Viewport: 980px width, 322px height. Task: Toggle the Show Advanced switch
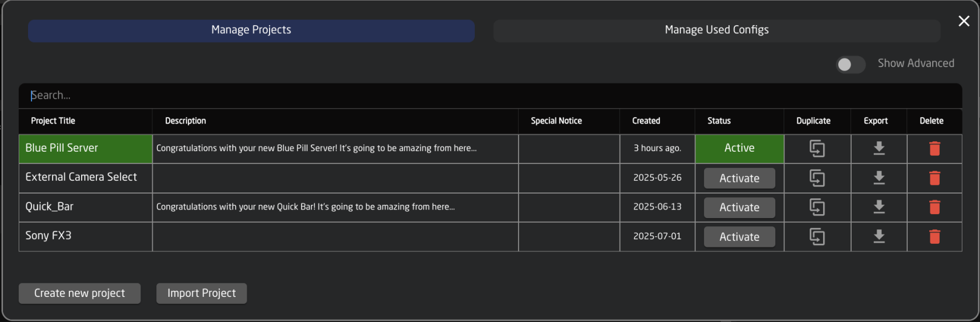click(x=850, y=64)
